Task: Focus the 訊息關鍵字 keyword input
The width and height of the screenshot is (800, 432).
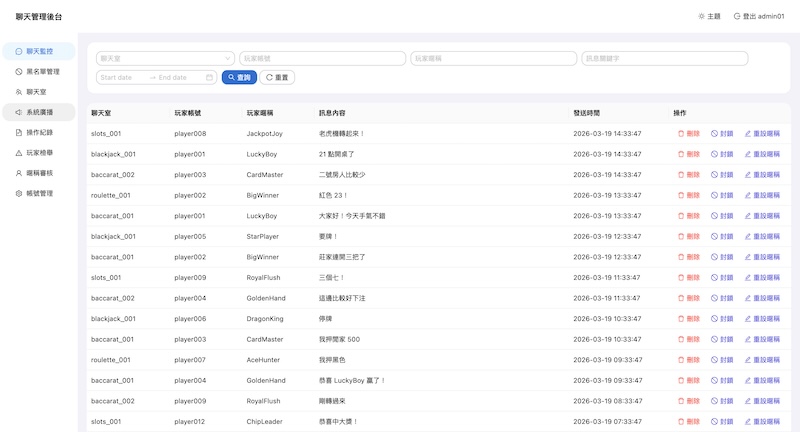Action: (x=665, y=58)
